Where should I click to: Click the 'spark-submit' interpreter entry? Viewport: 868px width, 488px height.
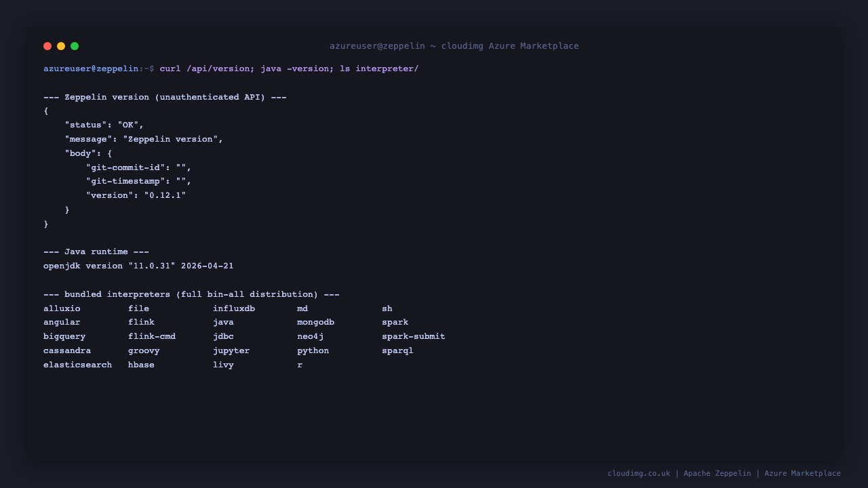414,336
